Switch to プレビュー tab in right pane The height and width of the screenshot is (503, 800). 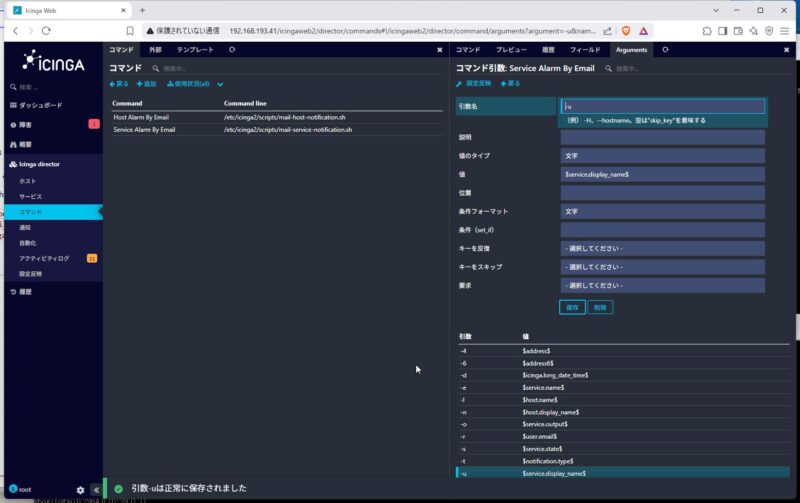point(511,49)
